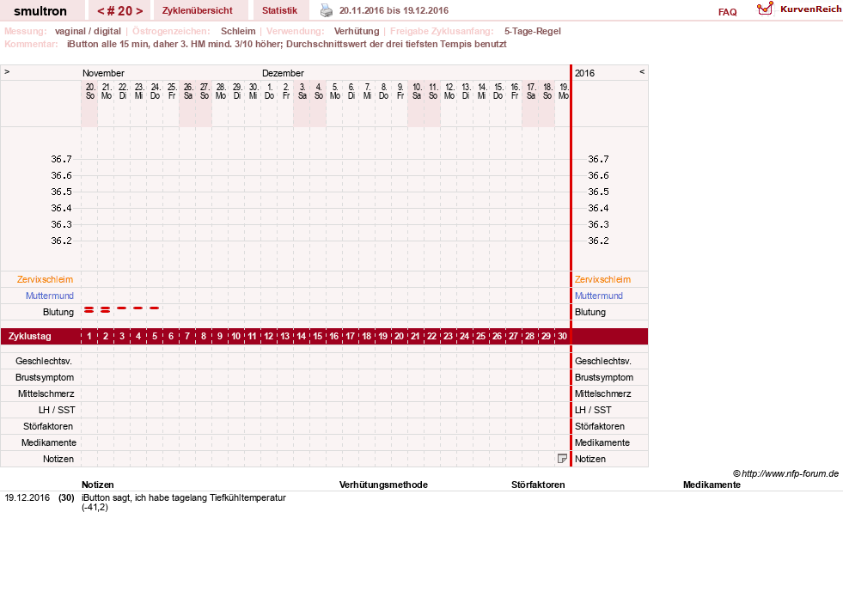Click the date header 19. Mo
Image resolution: width=843 pixels, height=616 pixels.
tap(564, 91)
